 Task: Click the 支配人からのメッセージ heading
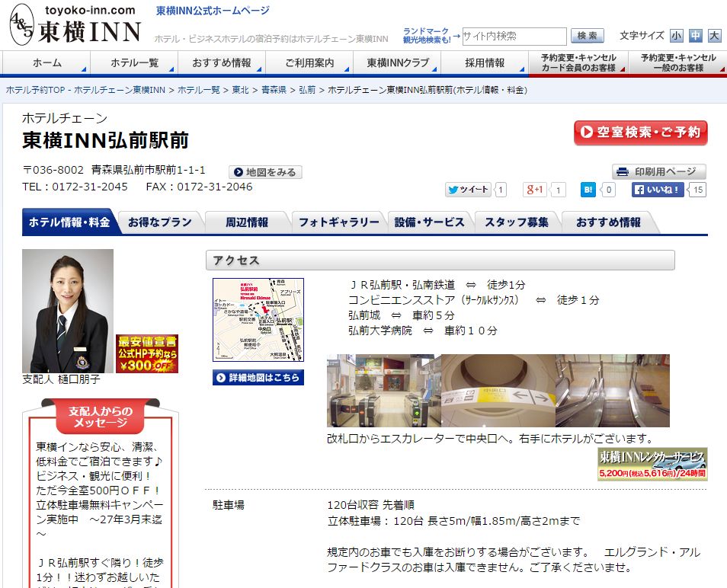click(x=101, y=417)
